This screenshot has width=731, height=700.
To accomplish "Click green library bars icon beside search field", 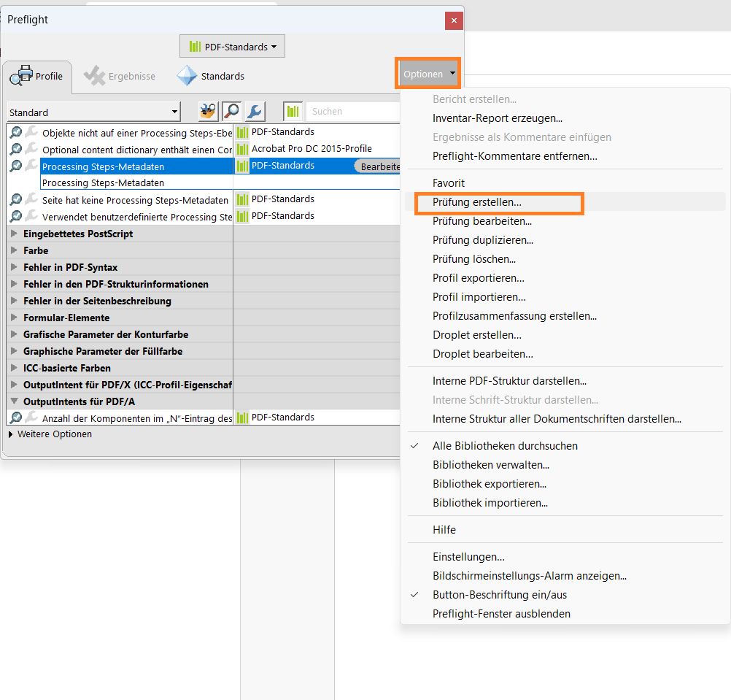I will click(293, 112).
